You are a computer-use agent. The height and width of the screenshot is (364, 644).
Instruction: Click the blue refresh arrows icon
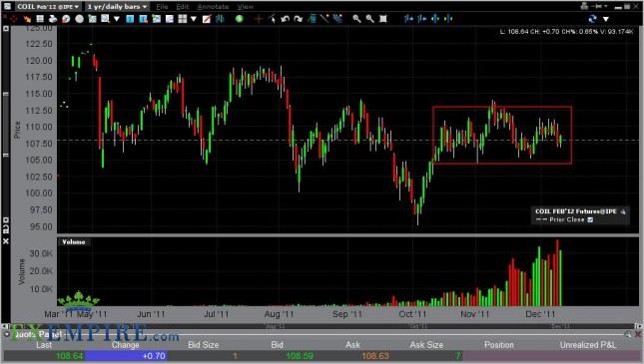tap(592, 19)
